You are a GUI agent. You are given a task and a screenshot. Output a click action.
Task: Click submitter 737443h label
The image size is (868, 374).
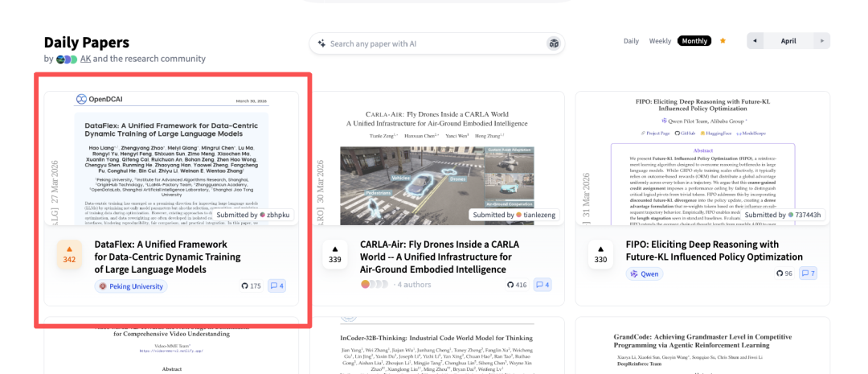coord(784,215)
